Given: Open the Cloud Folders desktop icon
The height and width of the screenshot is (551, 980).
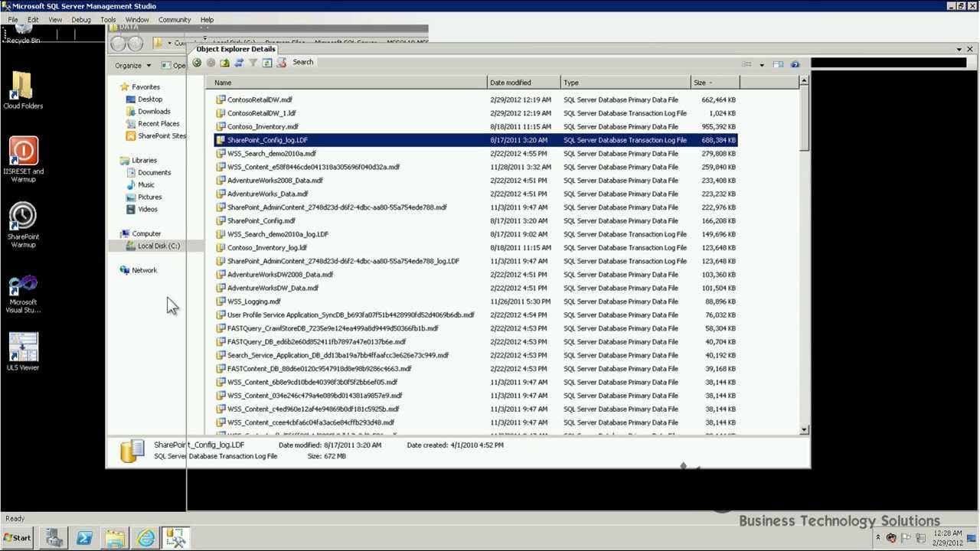Looking at the screenshot, I should point(23,90).
